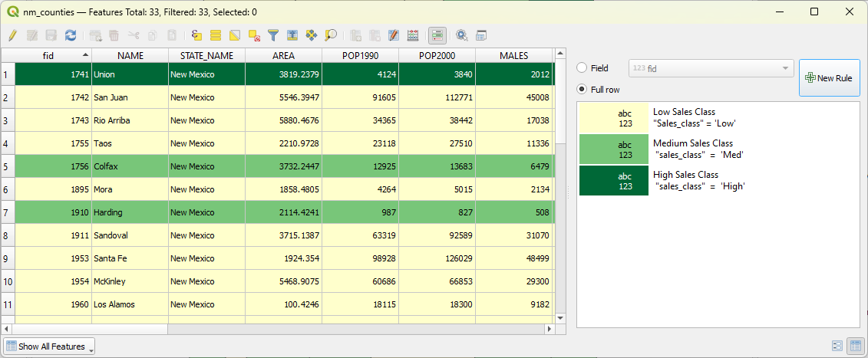
Task: Select the Field radio button
Action: (582, 68)
